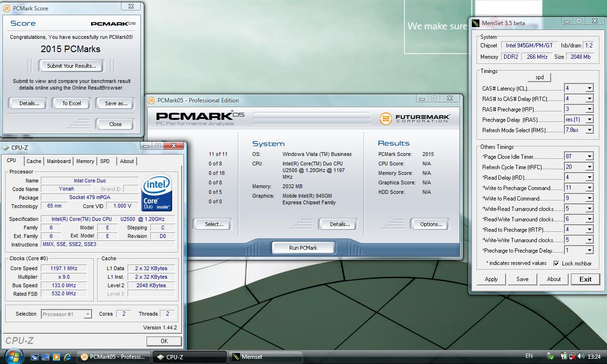The height and width of the screenshot is (364, 607).
Task: Switch to the Cache tab in CPU-Z
Action: click(34, 161)
